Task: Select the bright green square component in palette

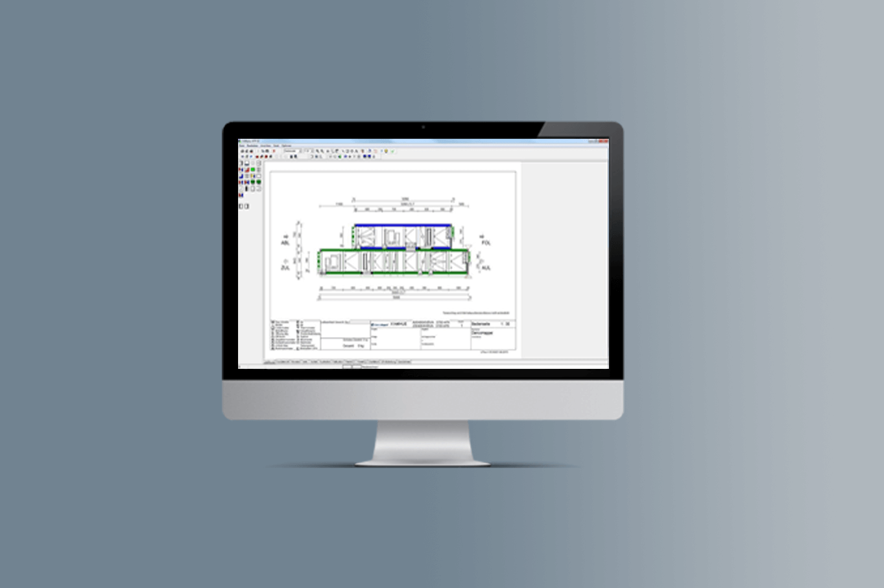Action: [253, 170]
